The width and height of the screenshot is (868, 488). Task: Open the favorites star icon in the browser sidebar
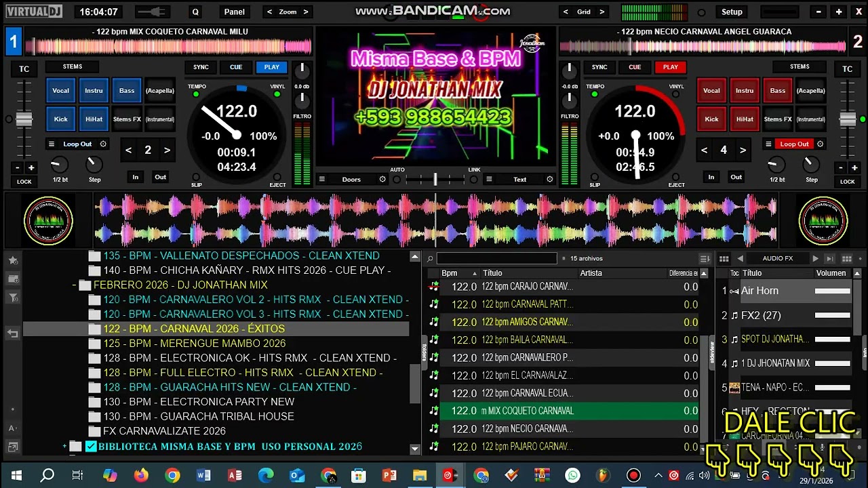[13, 260]
